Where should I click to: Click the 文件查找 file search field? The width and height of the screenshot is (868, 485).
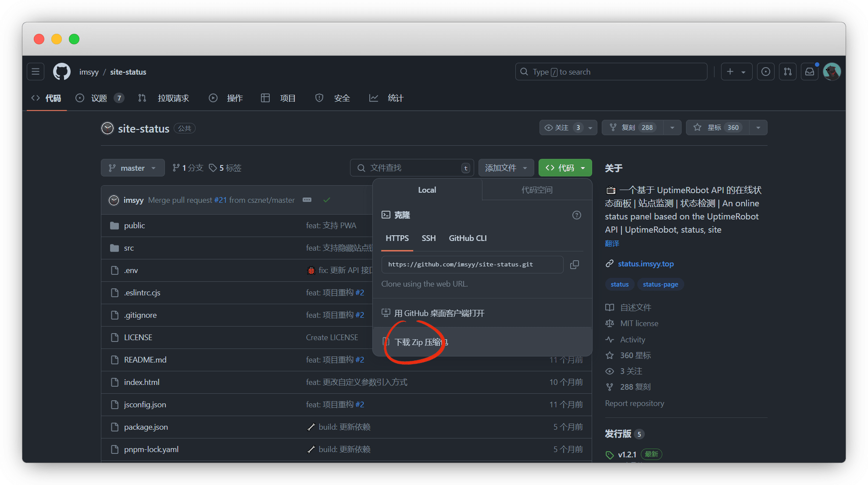[412, 168]
